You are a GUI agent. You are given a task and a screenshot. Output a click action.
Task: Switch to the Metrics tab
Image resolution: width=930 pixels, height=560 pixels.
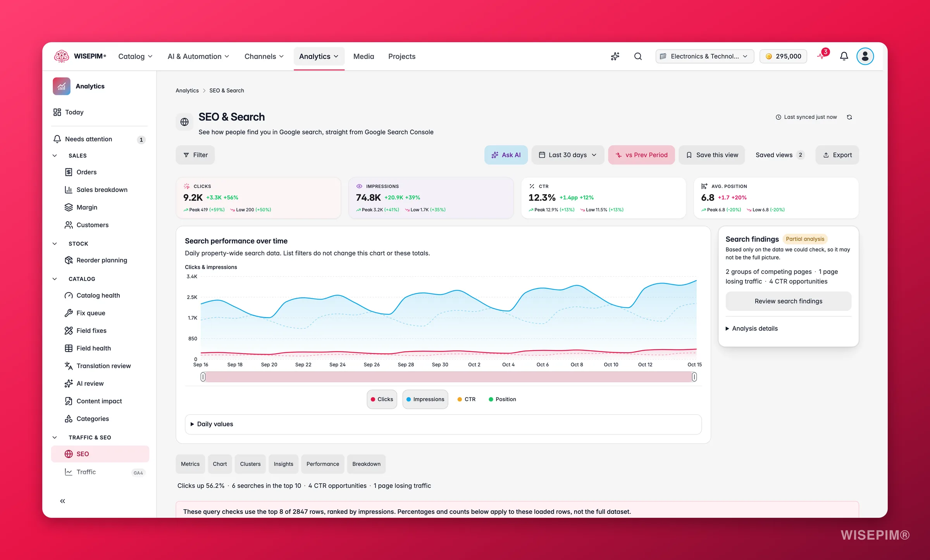(190, 464)
